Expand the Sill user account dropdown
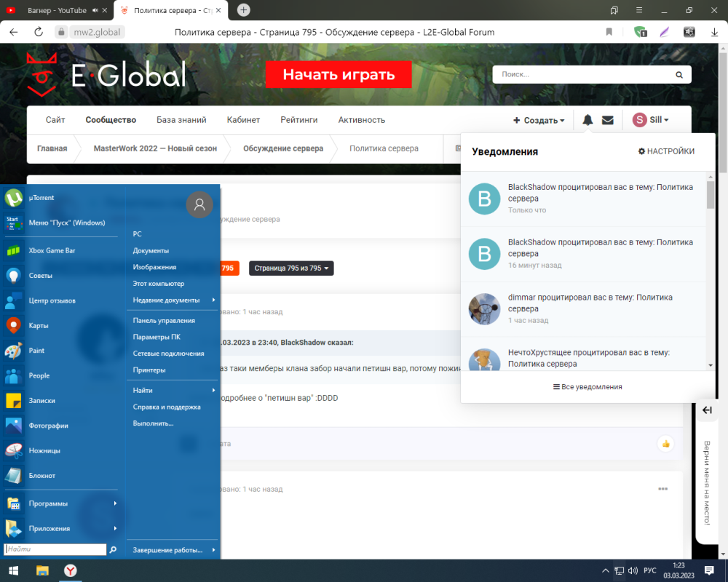This screenshot has height=582, width=728. tap(650, 120)
